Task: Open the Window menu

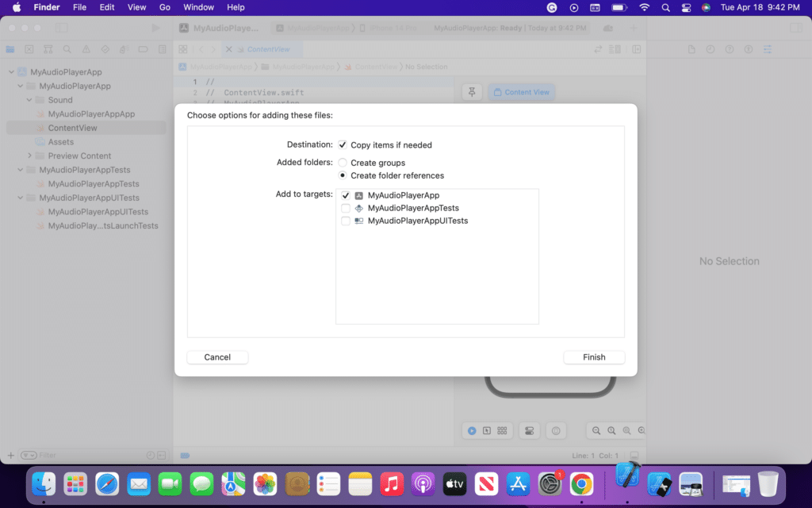Action: coord(198,7)
